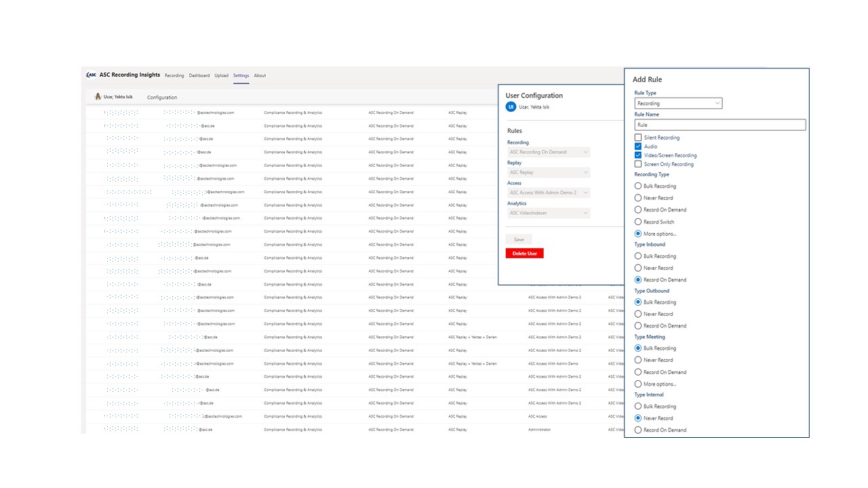Open the Access rule dropdown in User Configuration
Screen dimensions: 868x488
pyautogui.click(x=549, y=192)
